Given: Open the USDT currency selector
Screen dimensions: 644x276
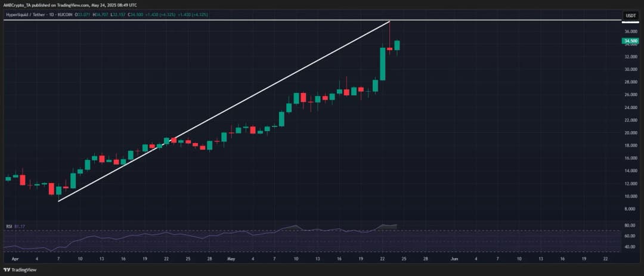Looking at the screenshot, I should (630, 15).
